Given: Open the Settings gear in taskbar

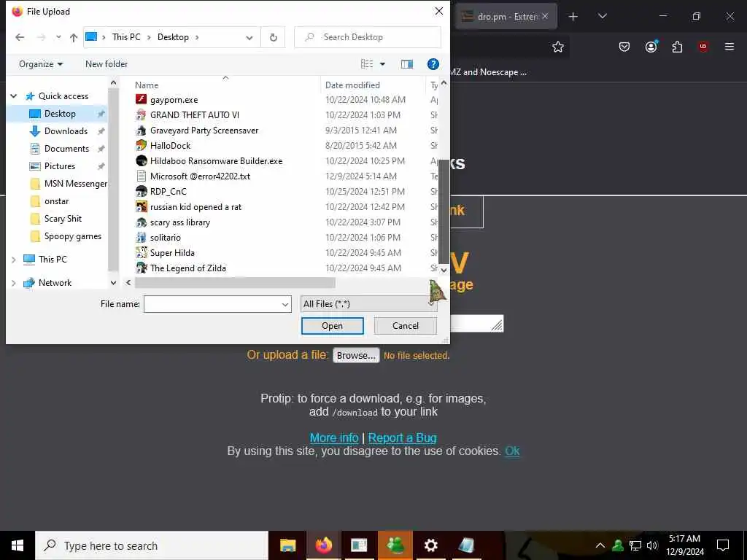Looking at the screenshot, I should click(430, 545).
